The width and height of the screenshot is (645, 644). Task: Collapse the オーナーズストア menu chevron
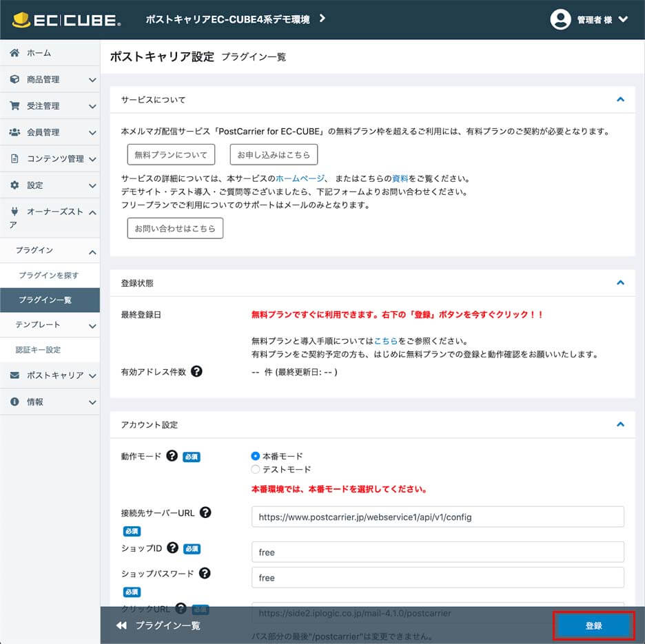pos(92,213)
